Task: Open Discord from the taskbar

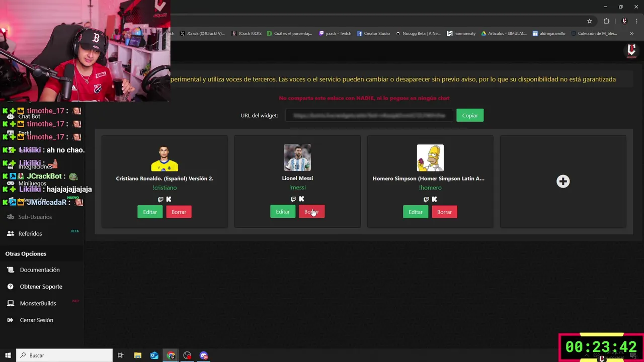Action: (x=204, y=355)
